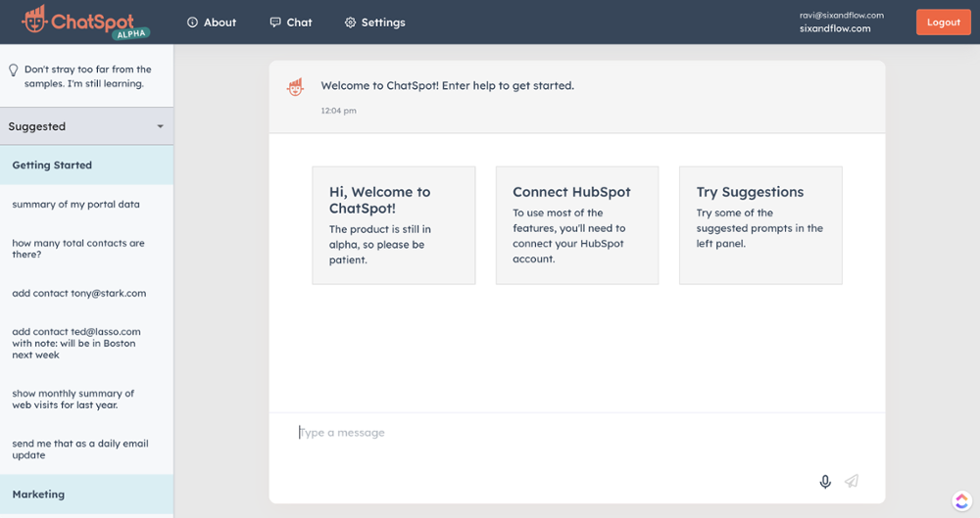The image size is (980, 518).
Task: Click the ALPHA badge beside the logo
Action: [131, 33]
